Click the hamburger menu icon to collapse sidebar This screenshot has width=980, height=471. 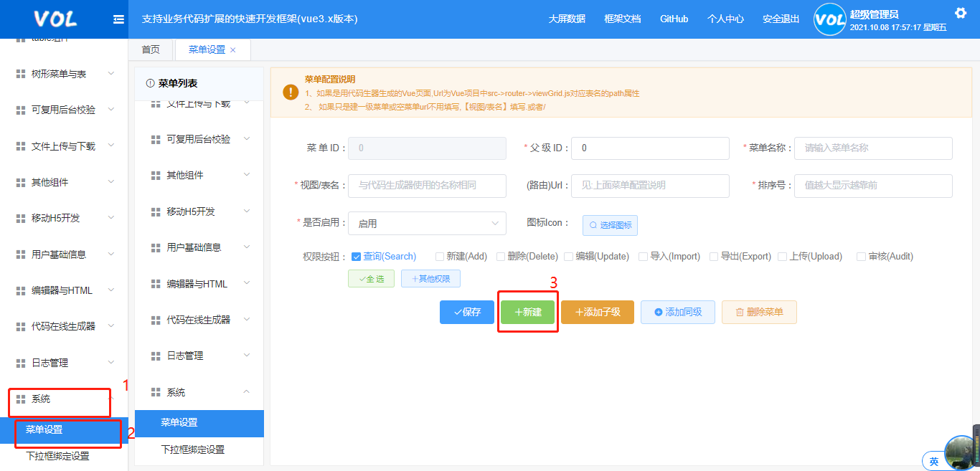click(118, 19)
